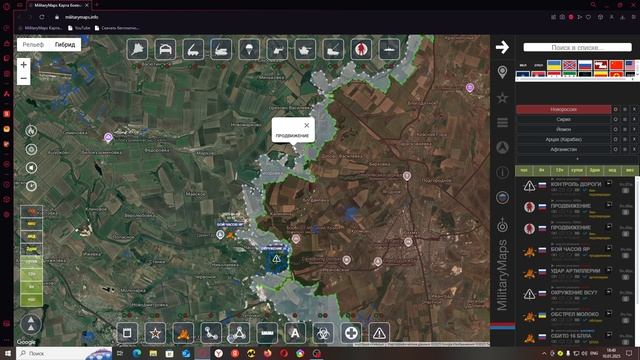Click the flame icon on left map controls
This screenshot has height=360, width=640.
(31, 131)
